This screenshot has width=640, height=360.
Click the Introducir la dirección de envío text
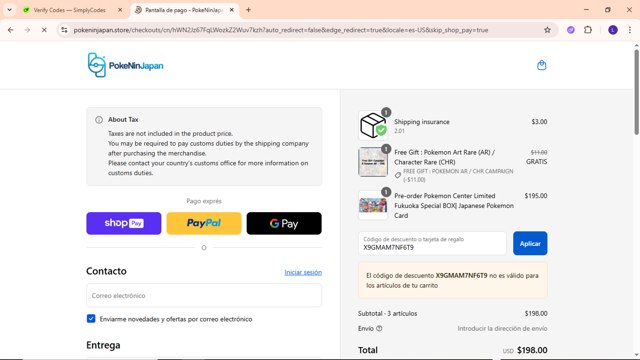[502, 329]
